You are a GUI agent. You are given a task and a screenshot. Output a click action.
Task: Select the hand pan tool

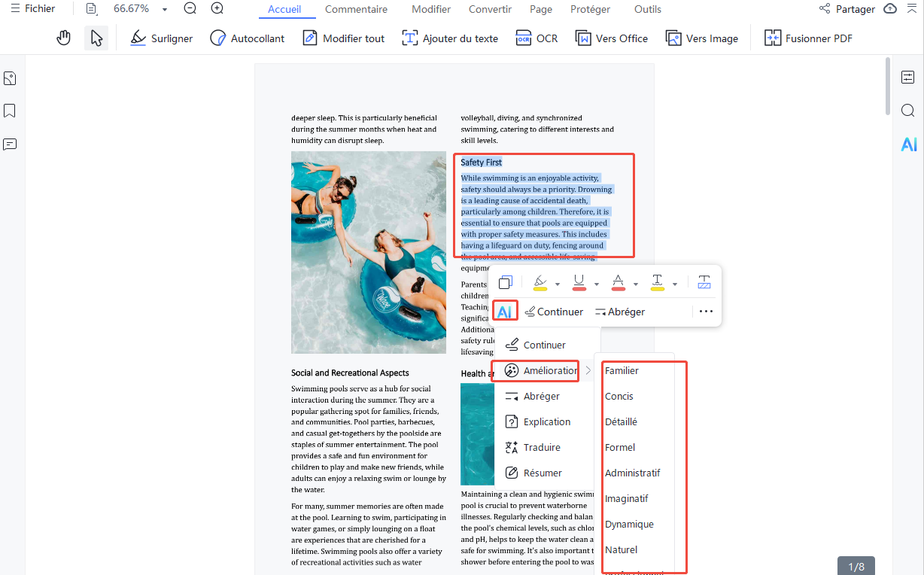[x=64, y=38]
